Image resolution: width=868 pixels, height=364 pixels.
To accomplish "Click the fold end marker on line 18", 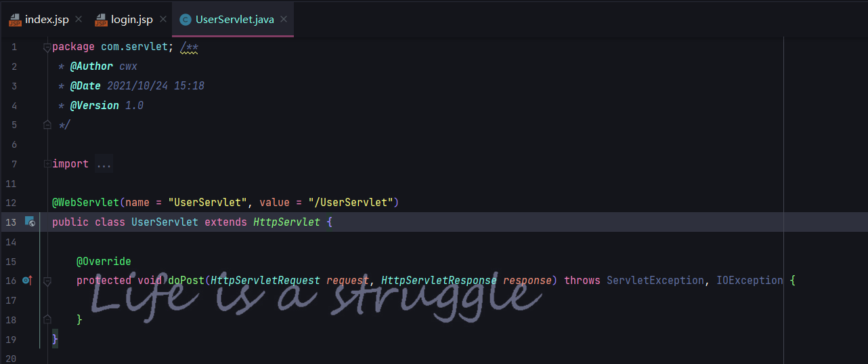I will pyautogui.click(x=47, y=319).
